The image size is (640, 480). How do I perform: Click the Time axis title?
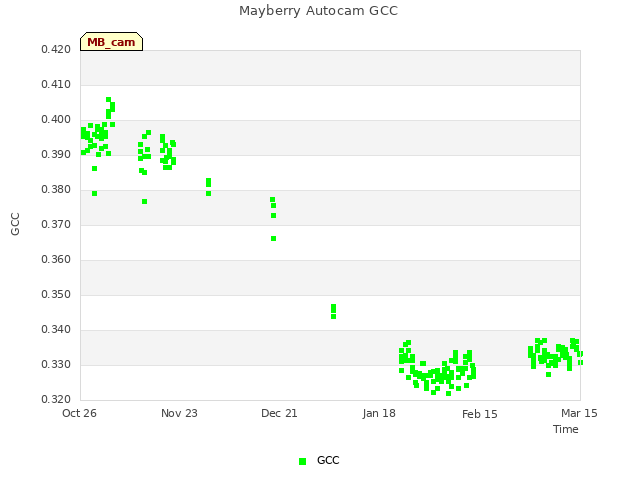point(566,429)
